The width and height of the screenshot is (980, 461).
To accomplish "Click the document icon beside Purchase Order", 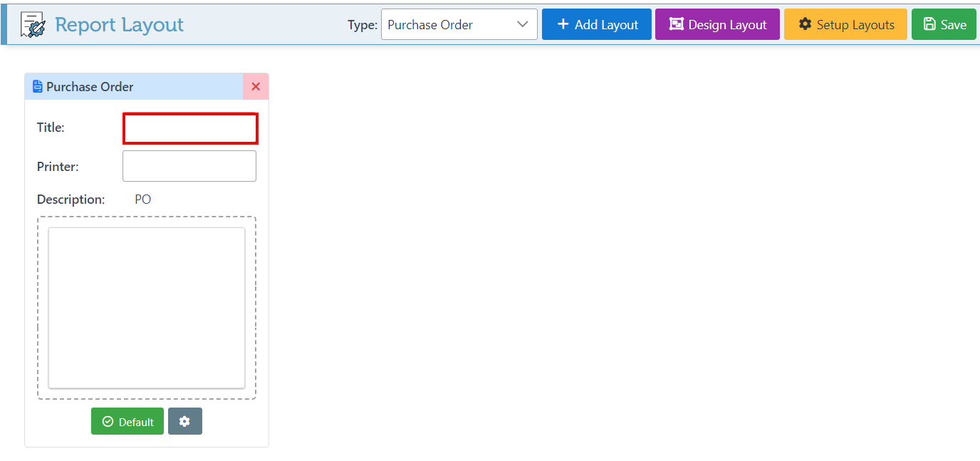I will (38, 87).
